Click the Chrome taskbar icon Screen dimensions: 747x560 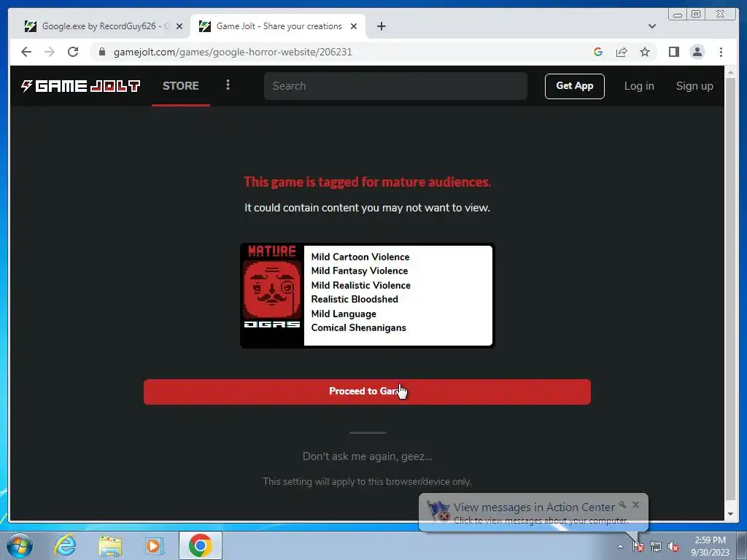(200, 545)
